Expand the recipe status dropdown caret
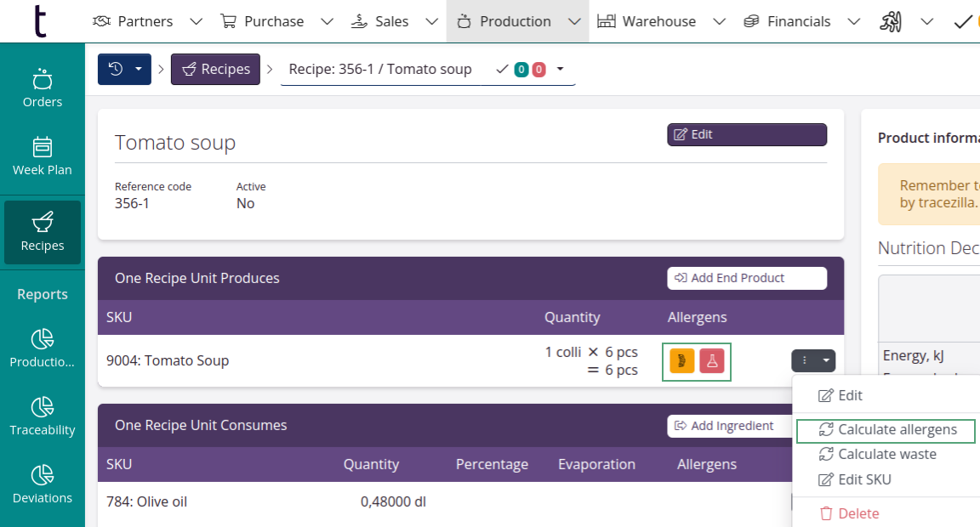The width and height of the screenshot is (980, 527). (560, 69)
